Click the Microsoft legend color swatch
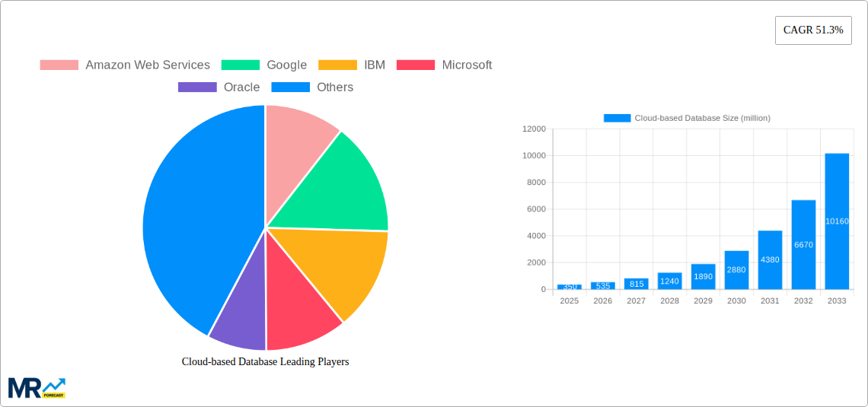This screenshot has height=407, width=868. (x=416, y=65)
